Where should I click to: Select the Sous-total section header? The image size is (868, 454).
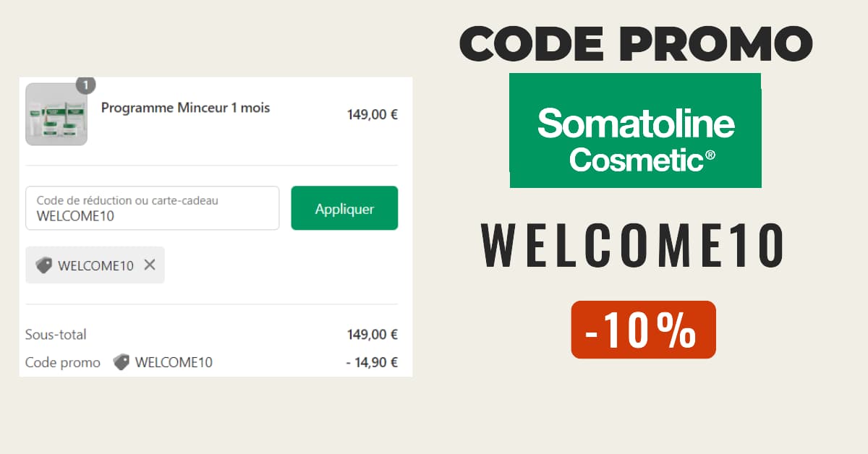point(56,334)
